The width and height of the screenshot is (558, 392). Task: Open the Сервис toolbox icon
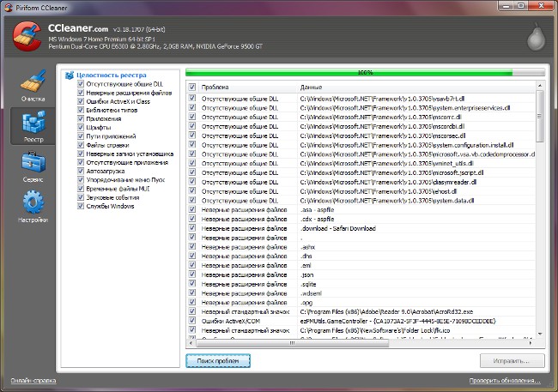pyautogui.click(x=33, y=162)
